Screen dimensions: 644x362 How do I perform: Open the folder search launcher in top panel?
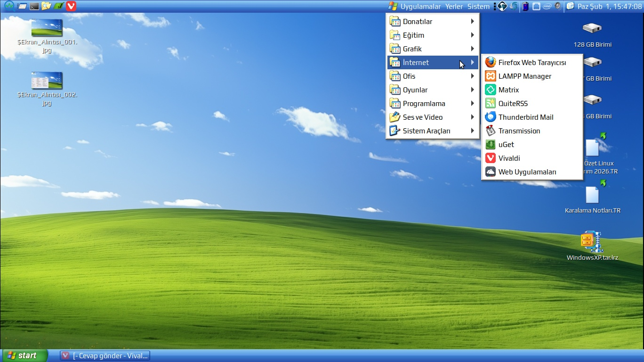46,6
